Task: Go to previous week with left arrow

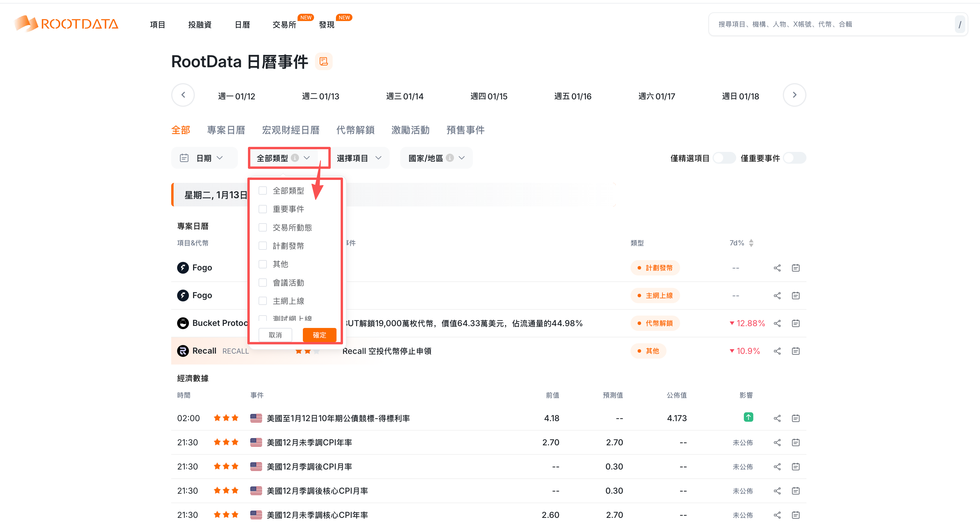Action: click(x=183, y=95)
